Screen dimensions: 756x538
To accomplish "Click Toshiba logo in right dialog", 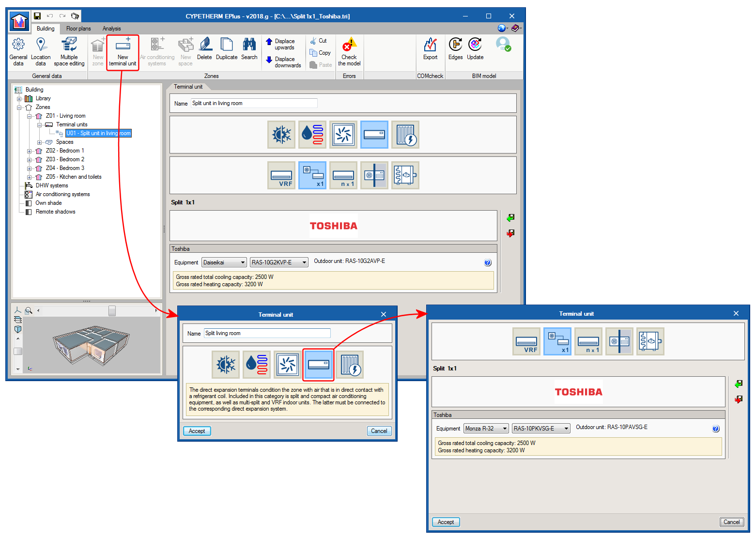I will coord(579,392).
